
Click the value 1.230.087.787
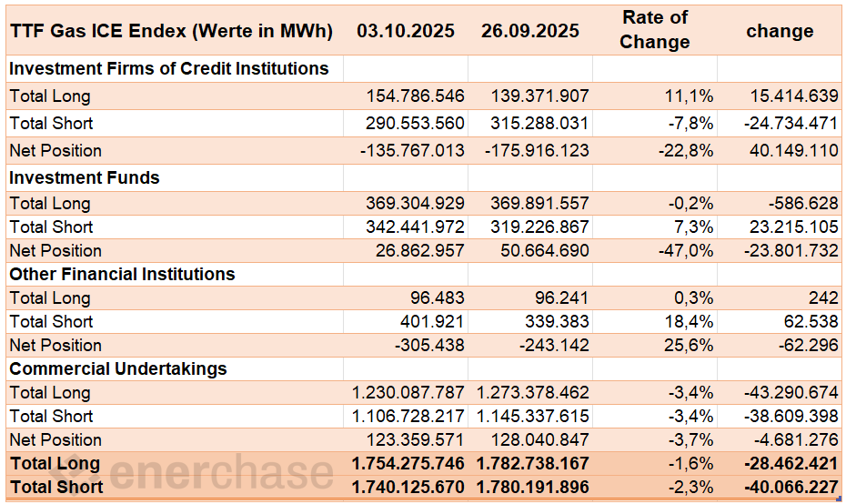click(408, 392)
